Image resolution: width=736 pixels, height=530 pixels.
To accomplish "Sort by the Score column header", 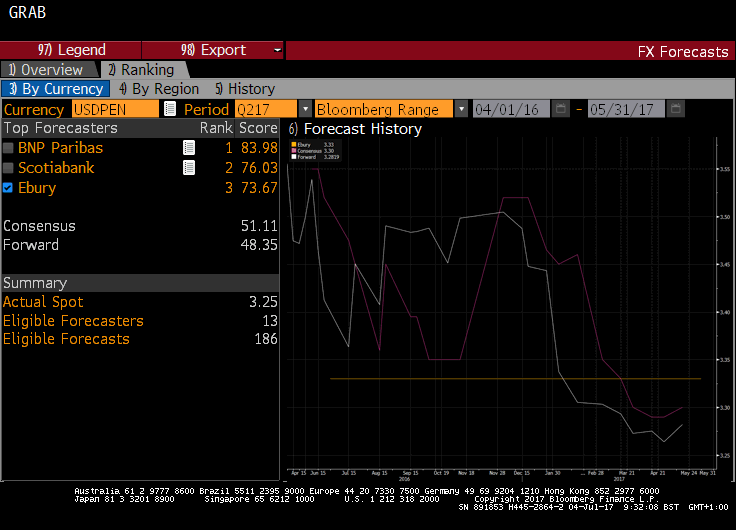I will (x=258, y=128).
